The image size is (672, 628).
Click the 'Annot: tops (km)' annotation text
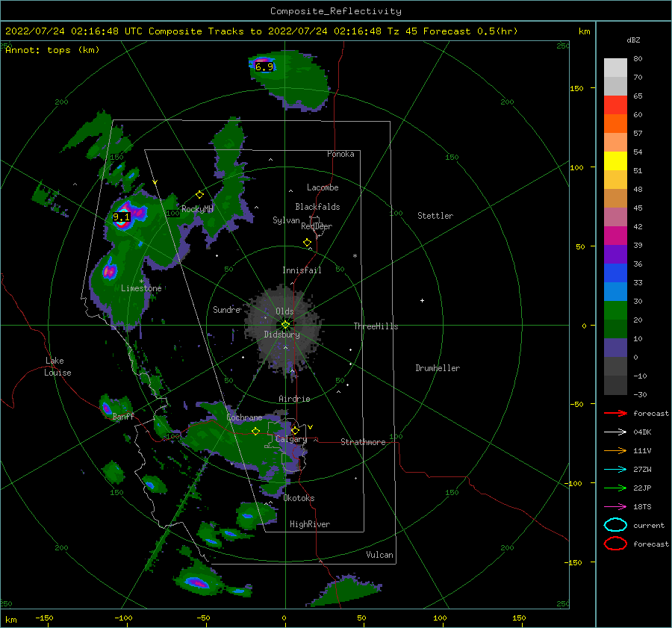coord(52,50)
